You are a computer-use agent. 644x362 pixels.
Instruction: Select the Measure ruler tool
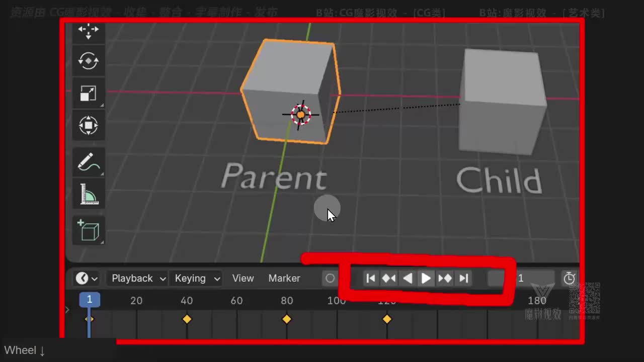[x=89, y=194]
